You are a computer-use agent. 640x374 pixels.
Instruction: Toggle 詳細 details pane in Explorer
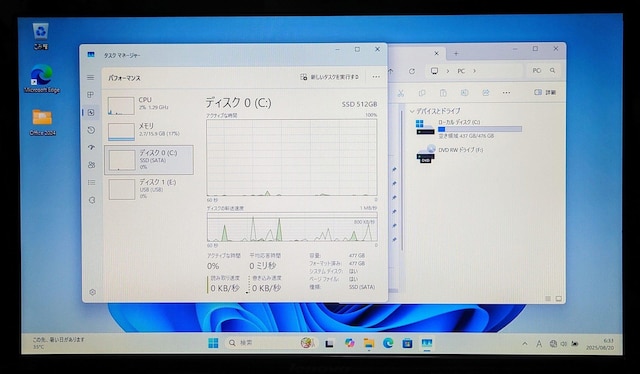tap(545, 92)
